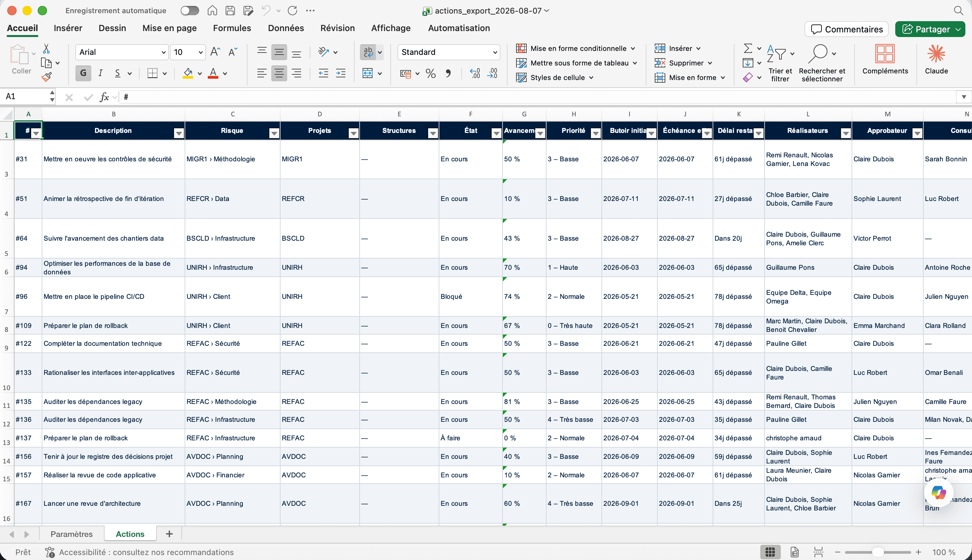Click the search magnifier in title bar
The height and width of the screenshot is (560, 972).
958,10
